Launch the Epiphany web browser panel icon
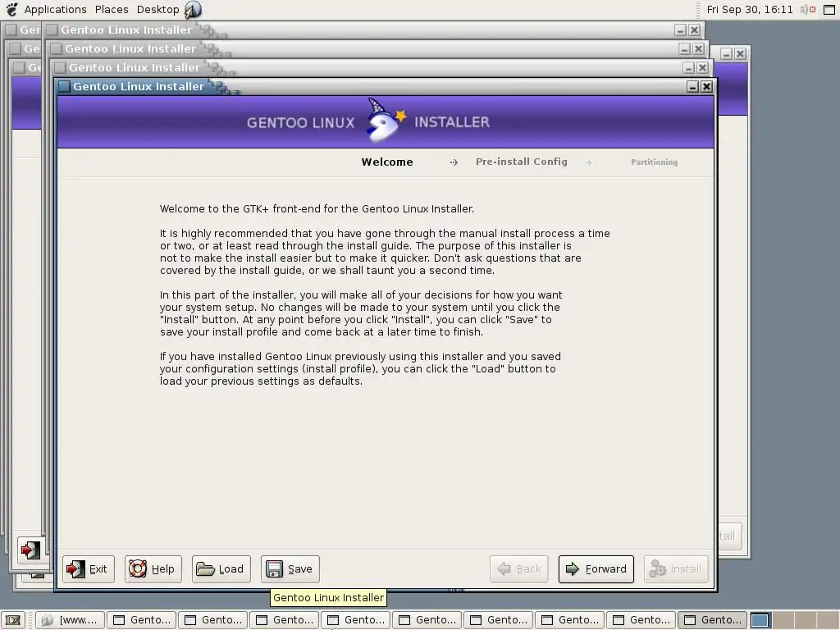 [193, 9]
